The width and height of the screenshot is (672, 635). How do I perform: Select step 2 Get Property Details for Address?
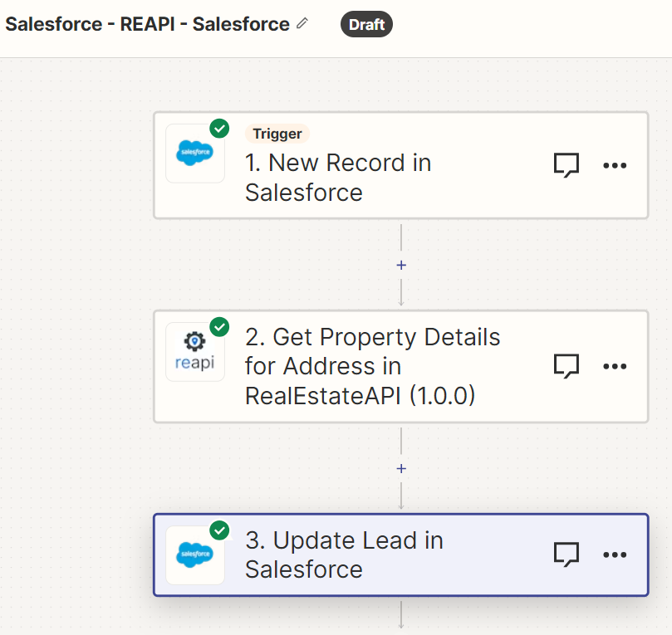[x=400, y=367]
